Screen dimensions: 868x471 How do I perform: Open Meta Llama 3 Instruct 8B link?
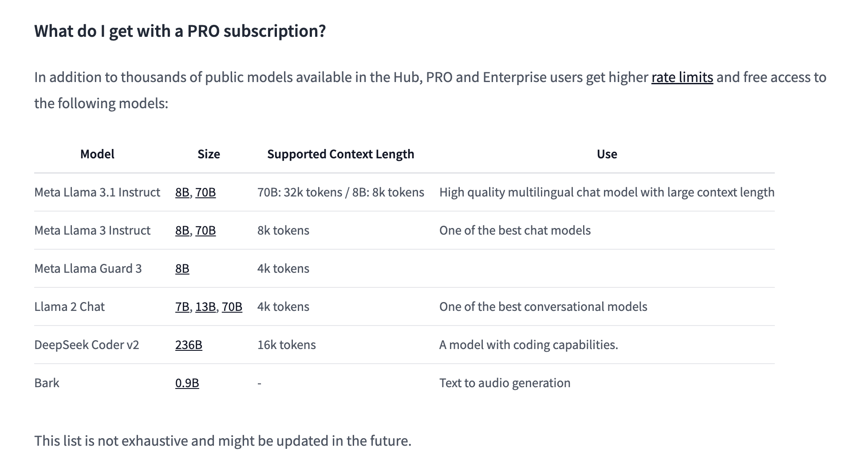coord(182,230)
